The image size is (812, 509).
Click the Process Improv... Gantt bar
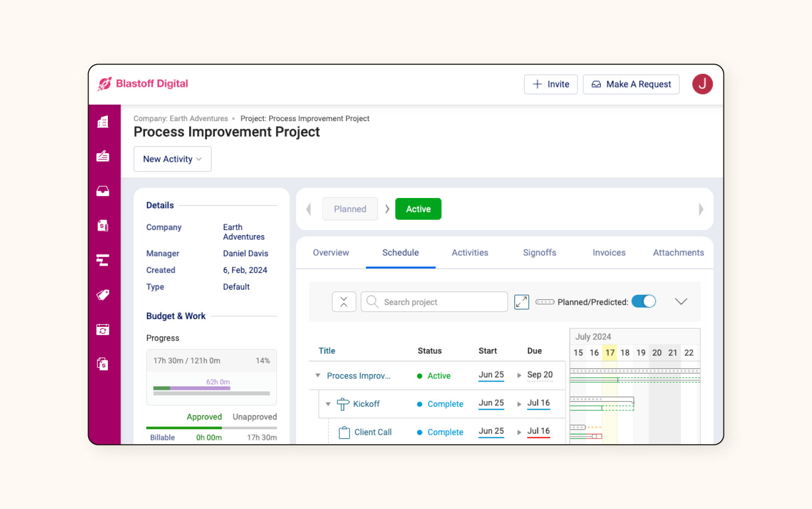point(635,376)
